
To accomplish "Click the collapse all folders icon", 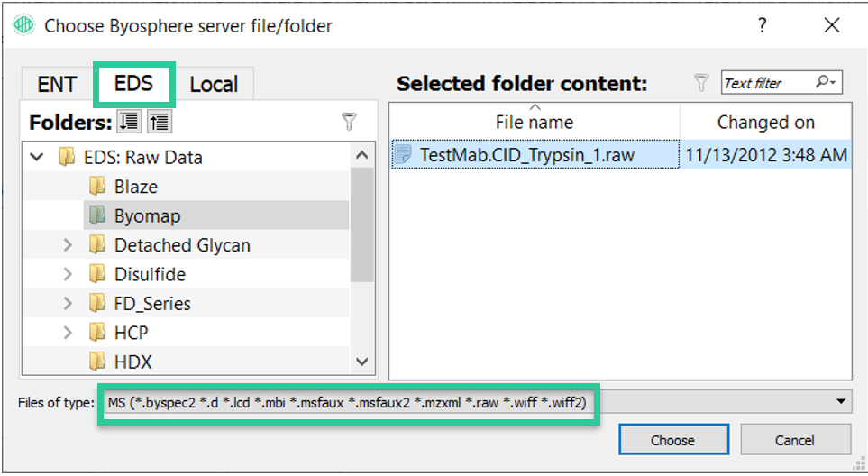I will coord(160,121).
